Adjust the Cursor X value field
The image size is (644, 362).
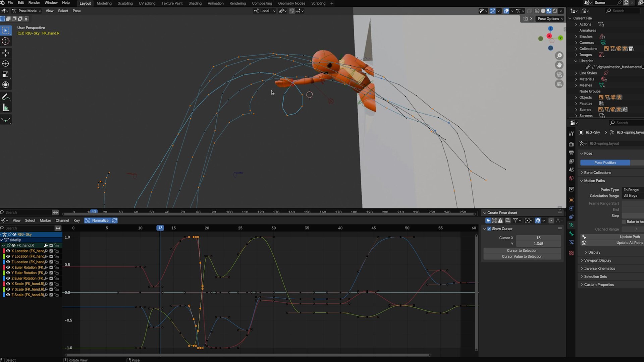tap(538, 238)
